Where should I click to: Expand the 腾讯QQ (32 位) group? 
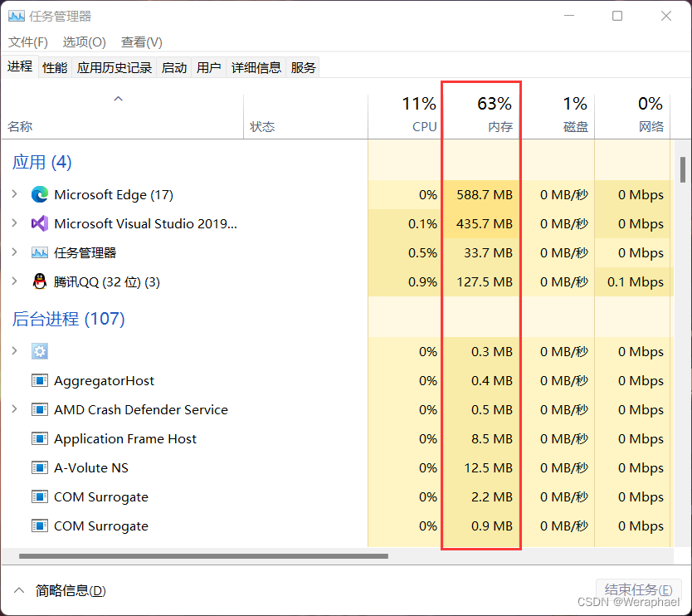(x=15, y=281)
